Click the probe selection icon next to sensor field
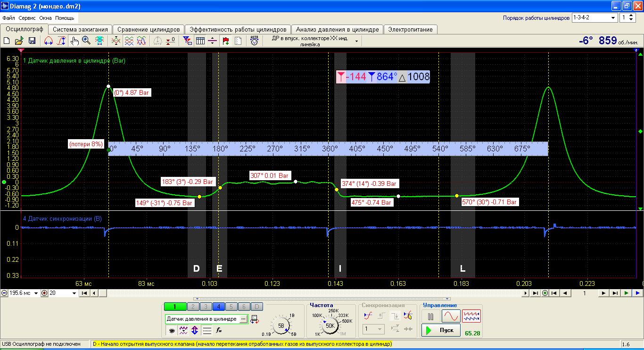Viewport: 644px width, 350px height. [255, 319]
